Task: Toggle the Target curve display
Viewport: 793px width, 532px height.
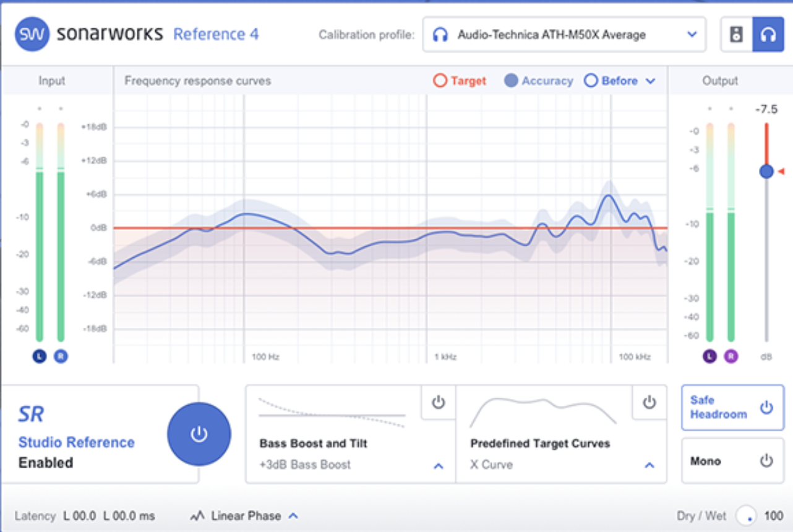Action: coord(460,80)
